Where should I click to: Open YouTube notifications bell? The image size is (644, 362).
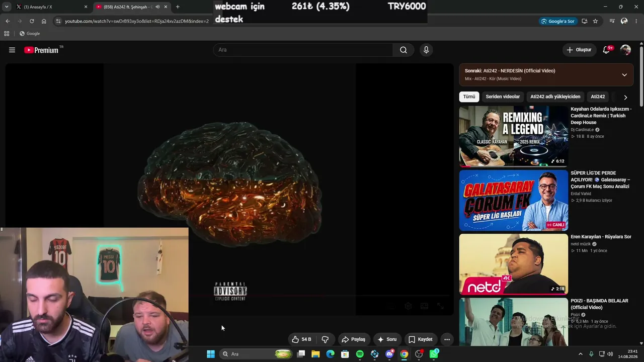coord(606,50)
